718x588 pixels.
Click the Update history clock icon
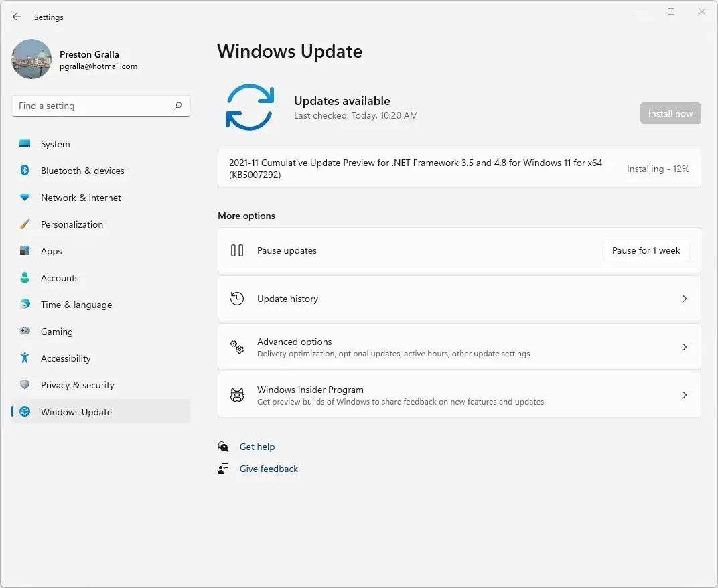point(236,299)
